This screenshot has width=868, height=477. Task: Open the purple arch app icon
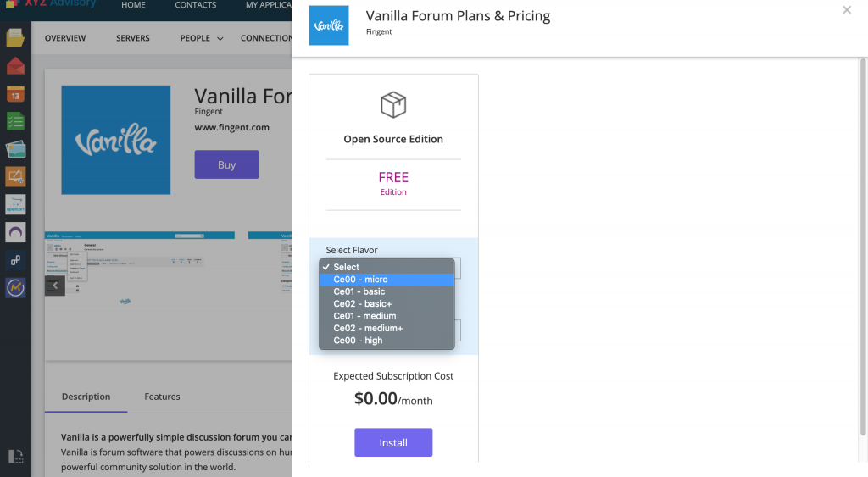[x=15, y=232]
